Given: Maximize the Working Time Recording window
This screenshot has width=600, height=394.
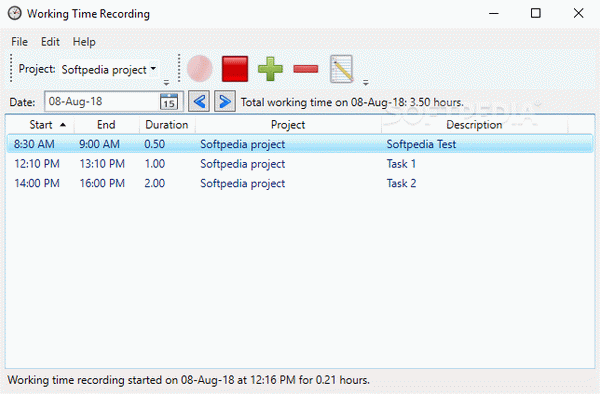Looking at the screenshot, I should point(536,13).
